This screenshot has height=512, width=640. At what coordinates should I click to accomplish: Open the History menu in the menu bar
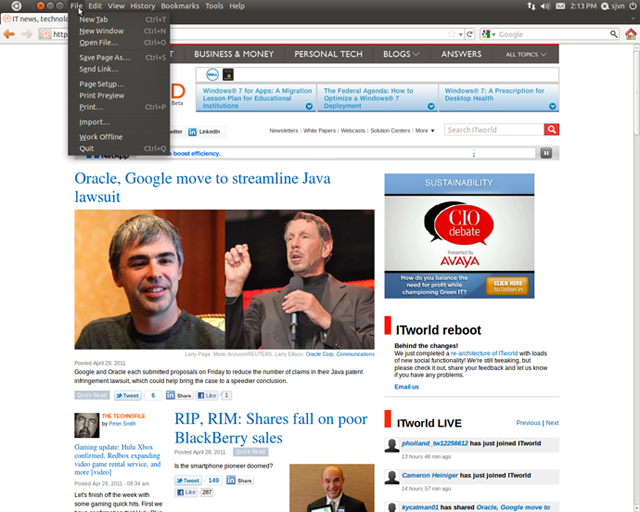click(x=142, y=6)
